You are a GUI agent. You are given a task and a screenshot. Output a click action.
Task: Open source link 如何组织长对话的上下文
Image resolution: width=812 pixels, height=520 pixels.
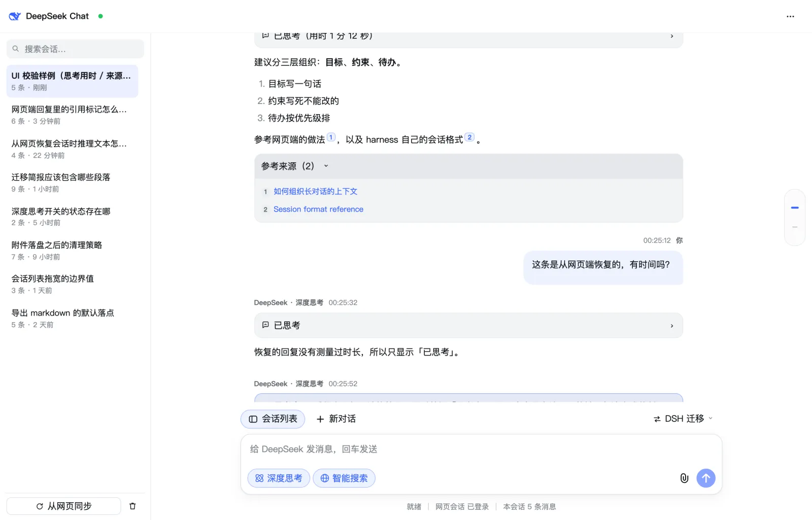coord(315,191)
